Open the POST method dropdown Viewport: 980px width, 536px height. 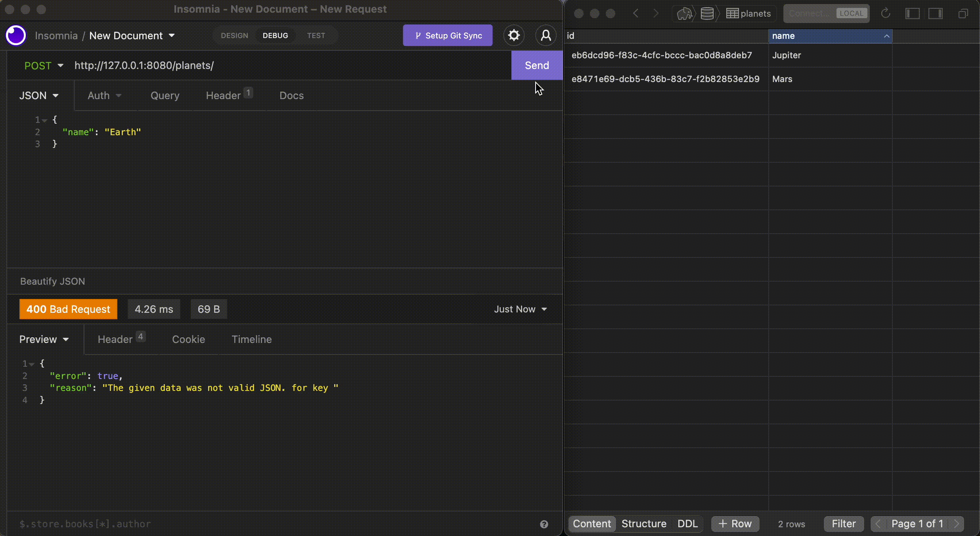point(44,65)
